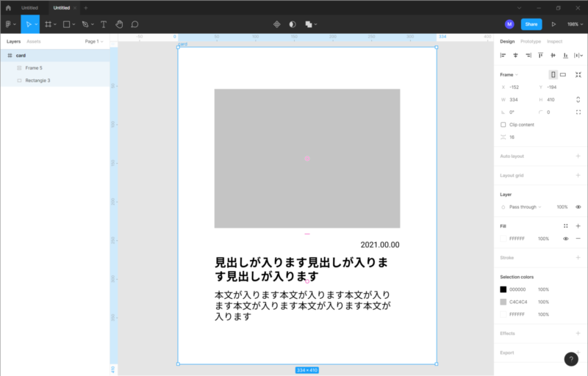Image resolution: width=588 pixels, height=376 pixels.
Task: Select the Rectangle 3 layer
Action: pyautogui.click(x=37, y=80)
